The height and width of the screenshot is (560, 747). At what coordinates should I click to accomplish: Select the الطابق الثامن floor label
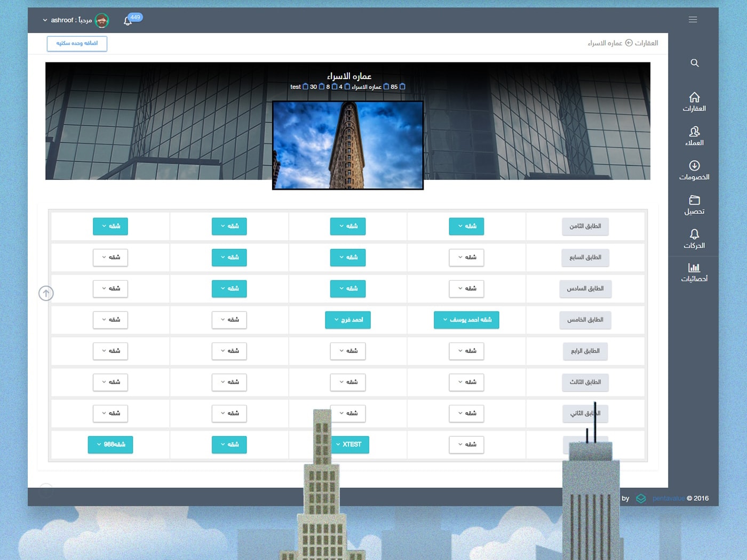point(585,226)
